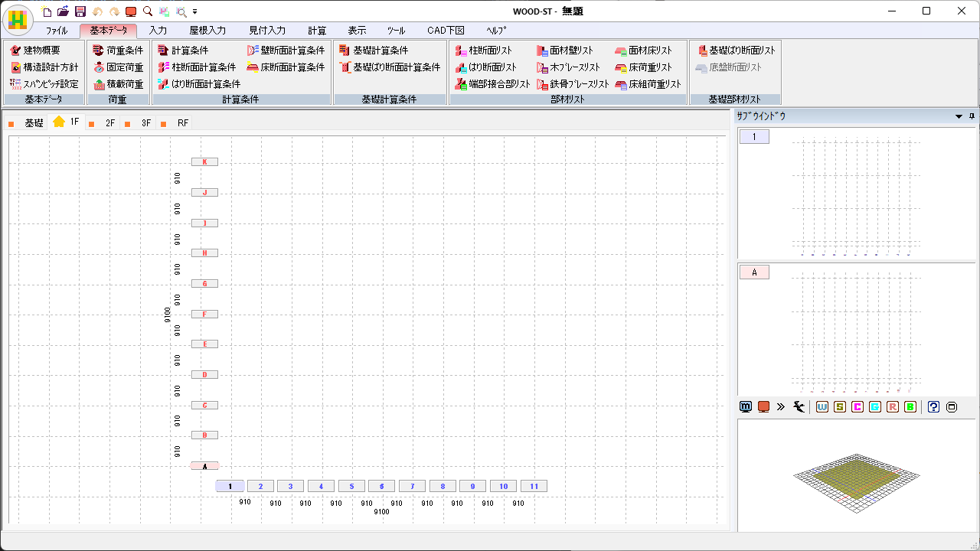Expand the quick access toolbar customize arrow
The width and height of the screenshot is (980, 551).
tap(195, 12)
